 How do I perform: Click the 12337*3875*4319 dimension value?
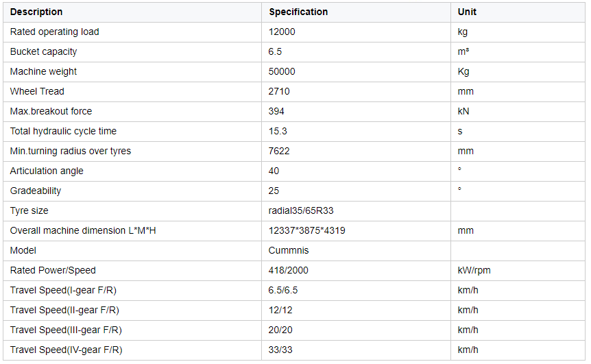tap(306, 230)
